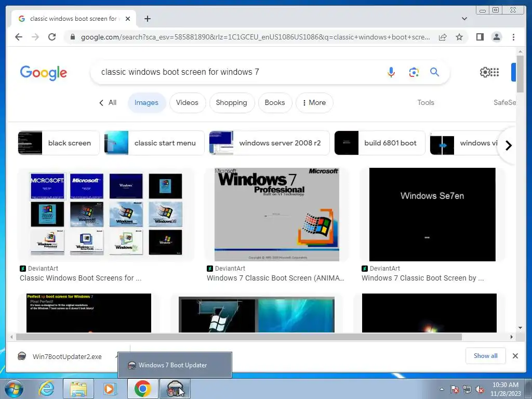Screen dimensions: 532x399
Task: Open Windows 7 Classic Boot Screen by... link
Action: click(423, 278)
